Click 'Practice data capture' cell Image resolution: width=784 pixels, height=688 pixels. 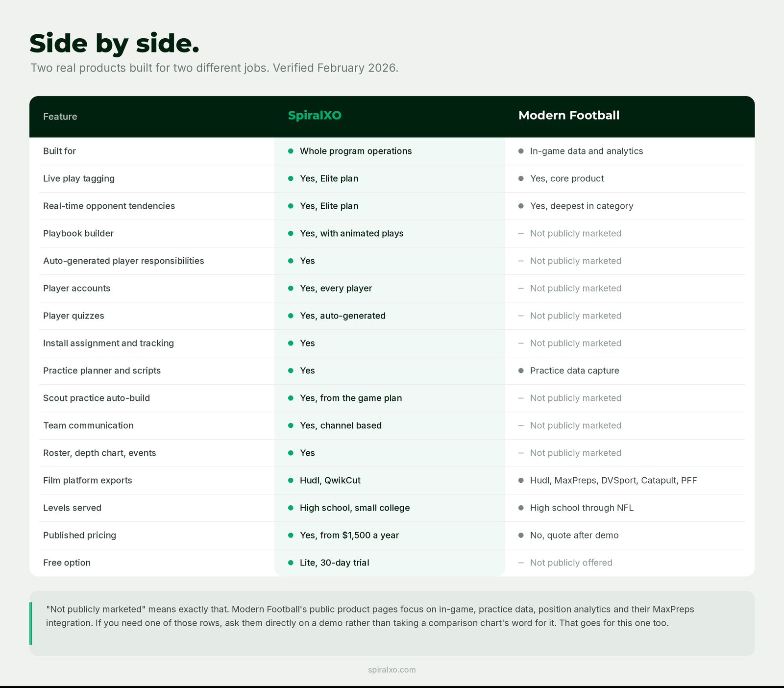point(574,370)
